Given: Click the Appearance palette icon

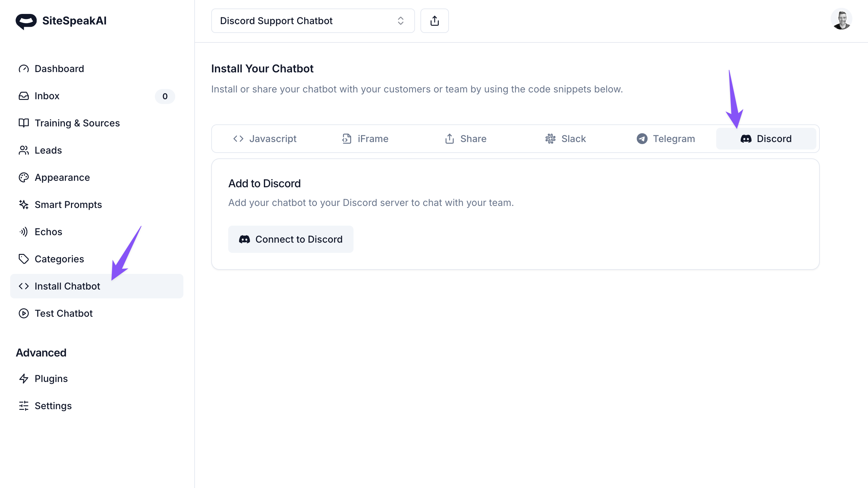Looking at the screenshot, I should pyautogui.click(x=23, y=177).
